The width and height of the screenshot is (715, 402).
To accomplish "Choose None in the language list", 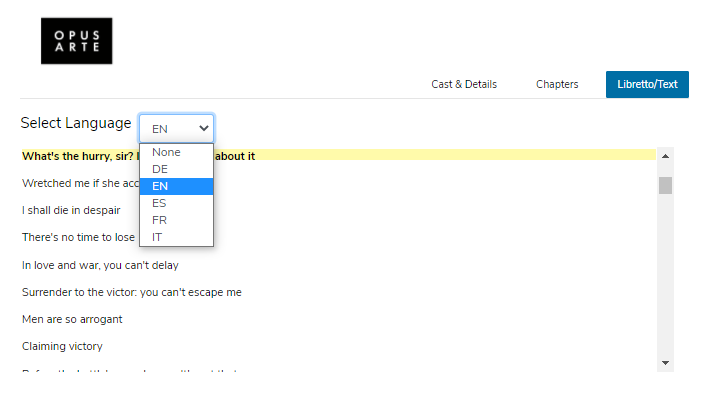I will (x=166, y=153).
